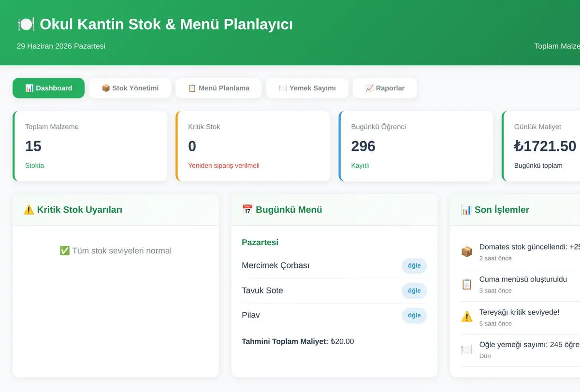Select the Kritik Stok stat card
The width and height of the screenshot is (580, 392).
tap(253, 146)
